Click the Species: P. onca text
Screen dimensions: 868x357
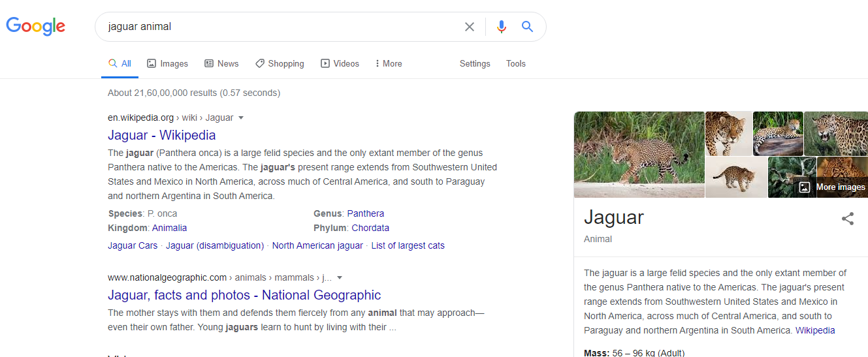coord(142,213)
